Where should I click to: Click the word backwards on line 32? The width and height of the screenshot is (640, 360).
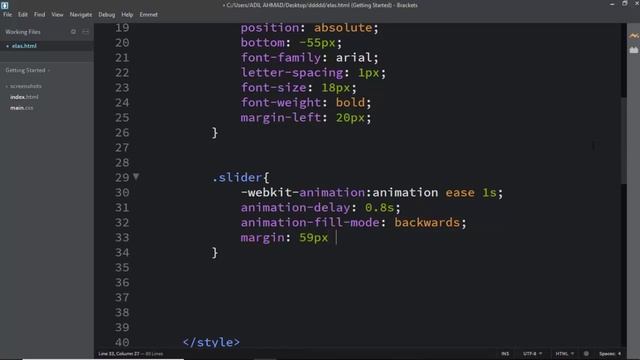427,222
